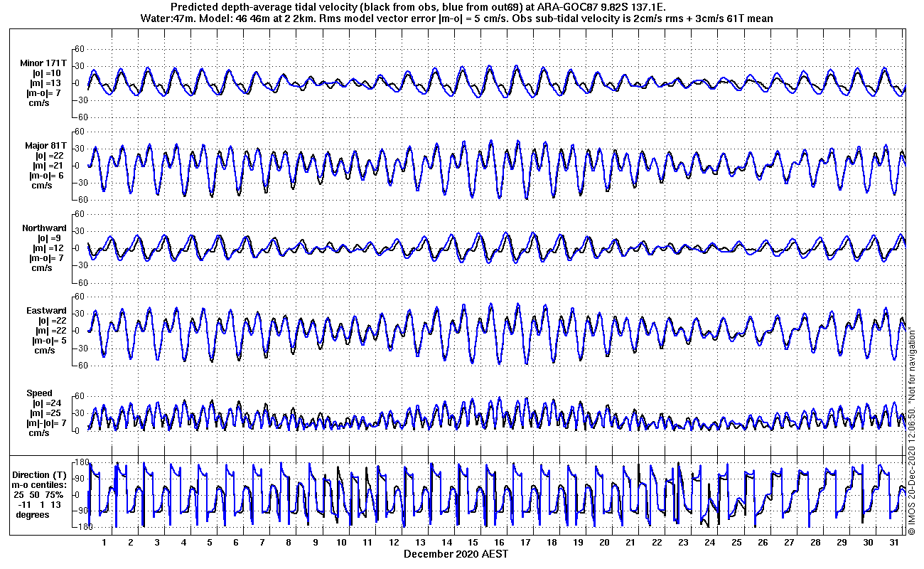The image size is (924, 569).
Task: Click day 25 on the date axis
Action: coord(736,542)
